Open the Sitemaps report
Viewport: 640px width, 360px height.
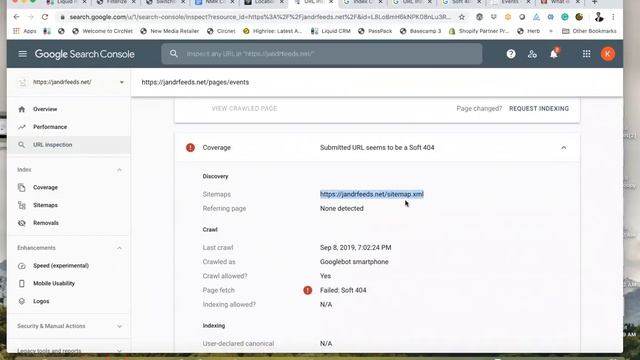[x=45, y=205]
